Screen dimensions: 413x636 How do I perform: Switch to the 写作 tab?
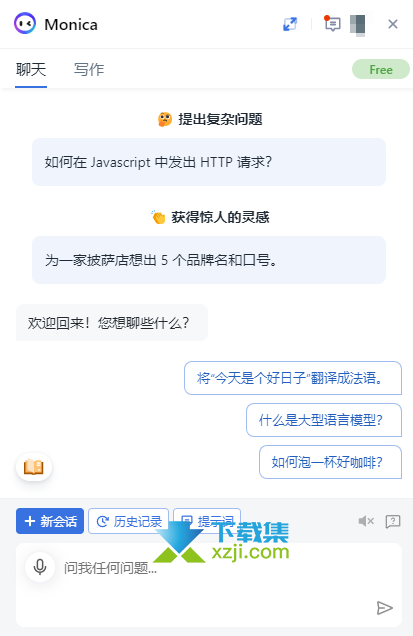point(89,70)
